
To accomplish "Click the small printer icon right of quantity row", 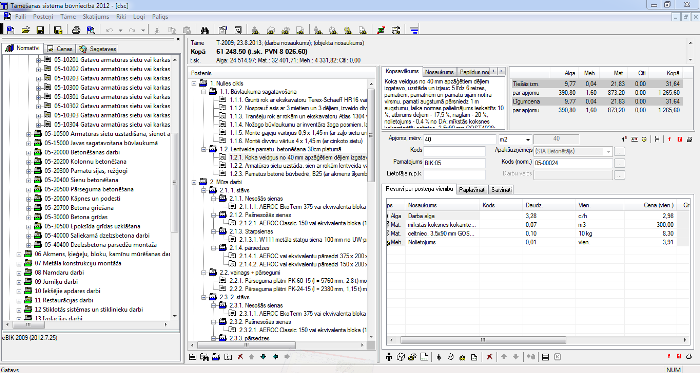I will click(x=690, y=139).
